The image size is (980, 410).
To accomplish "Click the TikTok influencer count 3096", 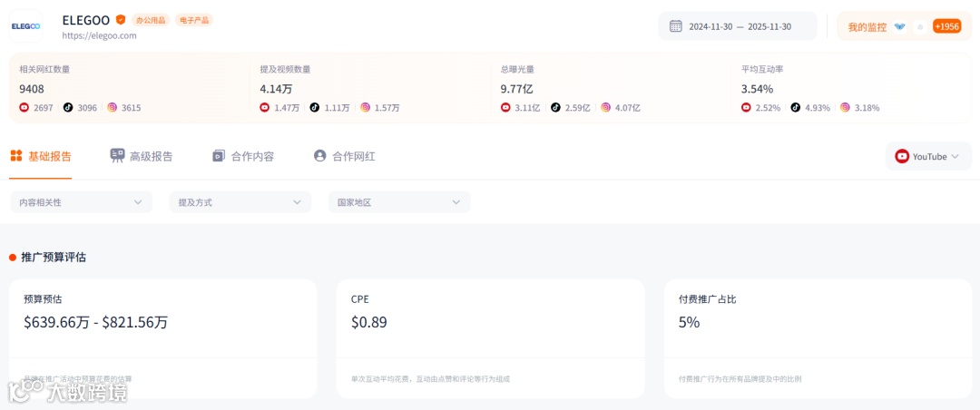I will click(x=87, y=108).
